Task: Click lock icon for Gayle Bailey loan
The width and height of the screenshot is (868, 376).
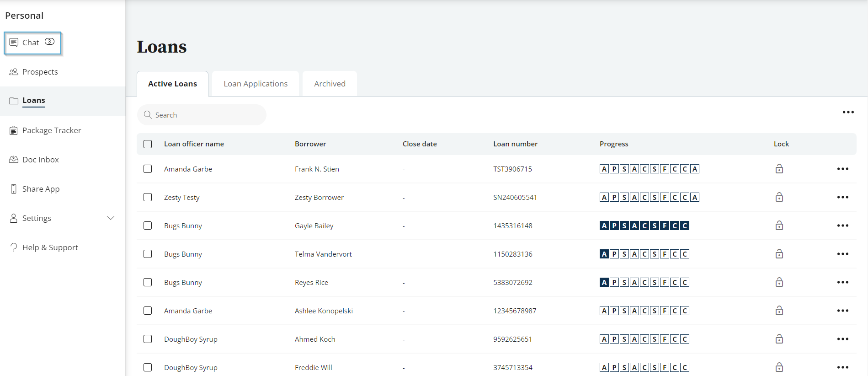Action: coord(779,226)
